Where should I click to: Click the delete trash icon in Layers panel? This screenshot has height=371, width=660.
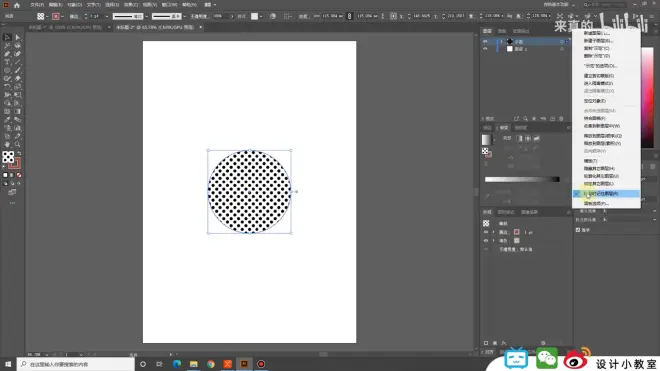tap(561, 119)
